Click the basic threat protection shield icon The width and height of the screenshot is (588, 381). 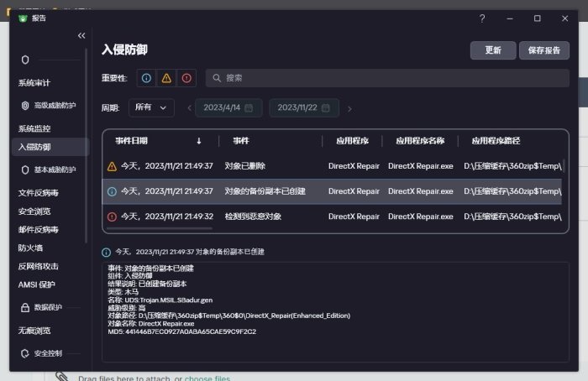coord(25,170)
